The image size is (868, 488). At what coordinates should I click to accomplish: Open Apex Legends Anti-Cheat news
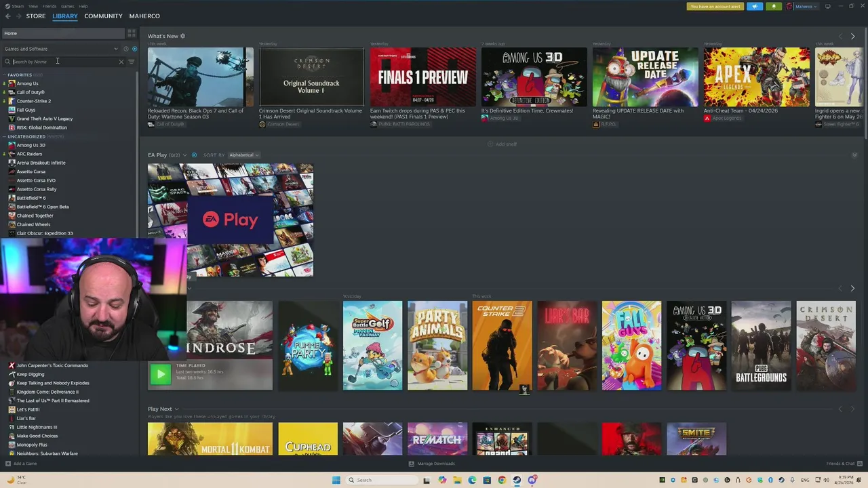click(756, 85)
